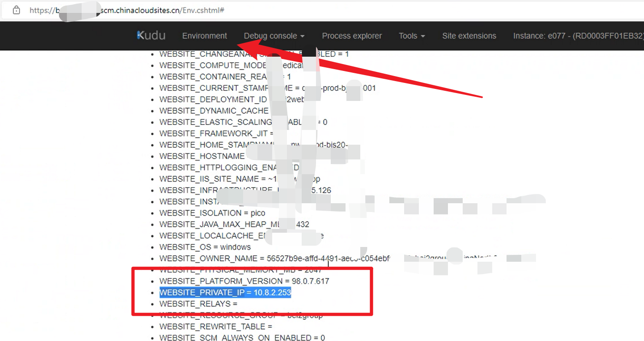Click the Kudu logo
This screenshot has height=341, width=644.
151,35
